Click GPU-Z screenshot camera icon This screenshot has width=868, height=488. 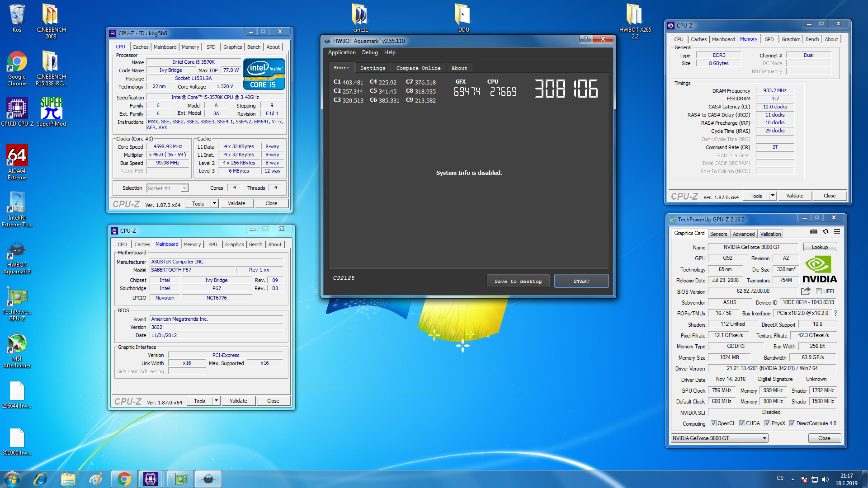pos(814,231)
